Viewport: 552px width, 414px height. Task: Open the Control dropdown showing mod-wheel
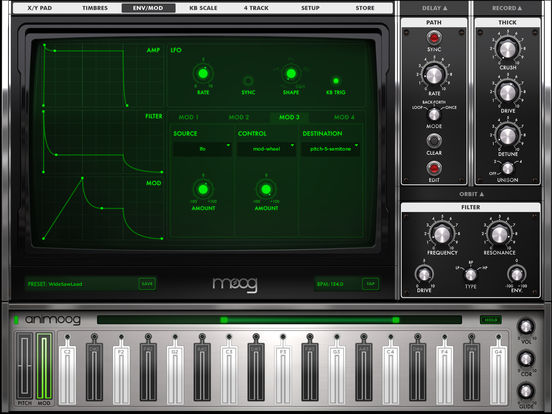(x=266, y=149)
